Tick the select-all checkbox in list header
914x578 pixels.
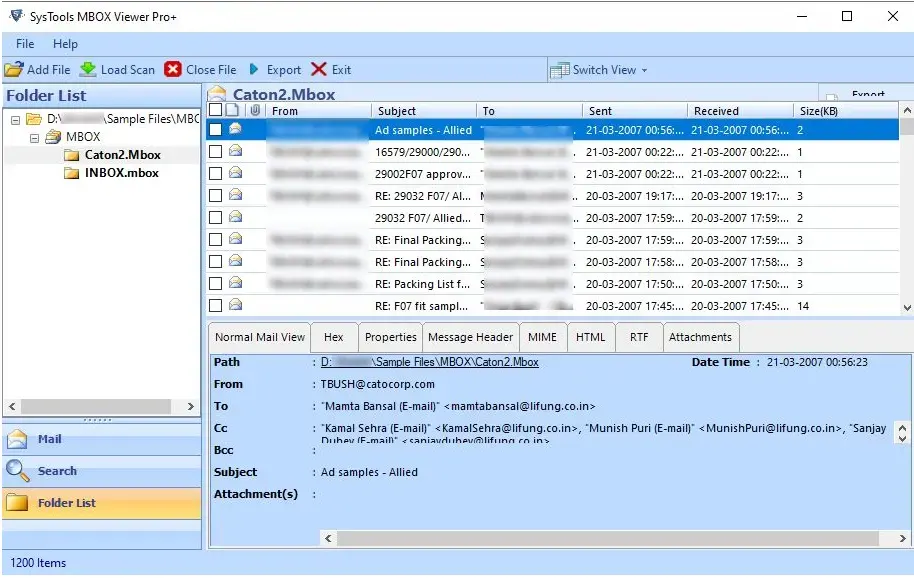(215, 110)
